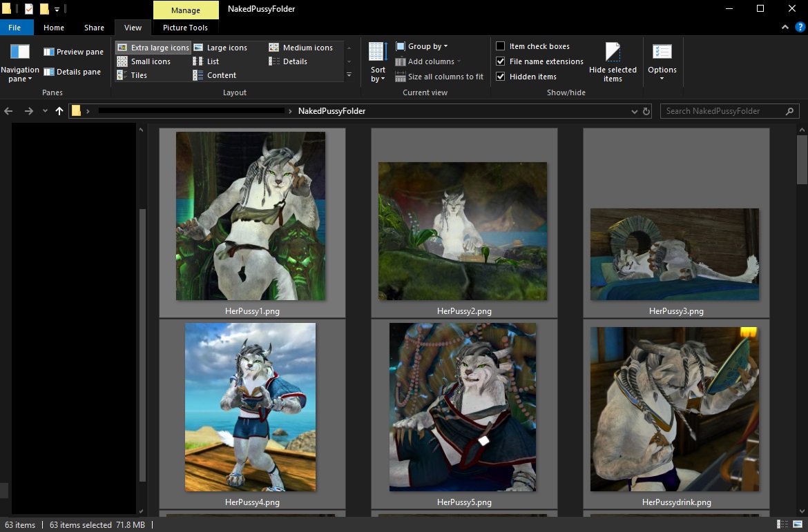This screenshot has width=808, height=532.
Task: Click Size all columns to fit
Action: pyautogui.click(x=439, y=77)
